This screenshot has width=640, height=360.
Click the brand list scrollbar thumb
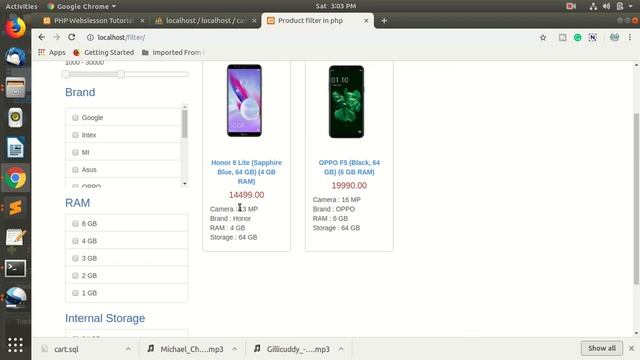point(184,124)
